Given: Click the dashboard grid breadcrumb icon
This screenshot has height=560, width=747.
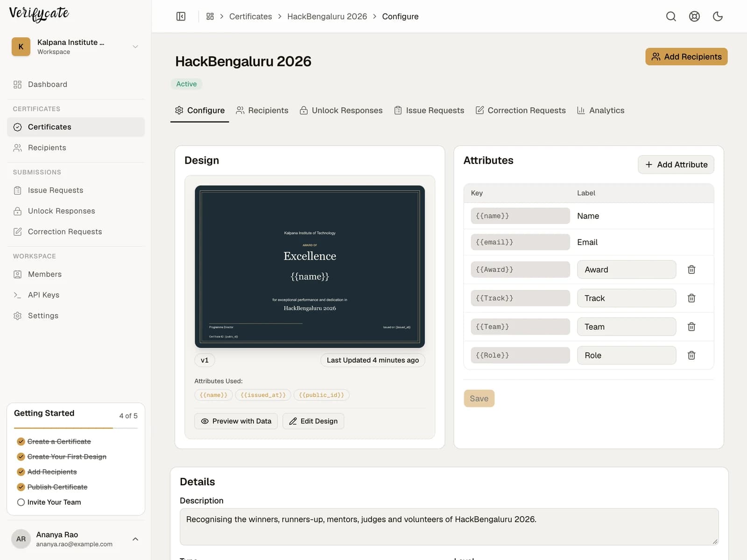Looking at the screenshot, I should click(x=210, y=16).
